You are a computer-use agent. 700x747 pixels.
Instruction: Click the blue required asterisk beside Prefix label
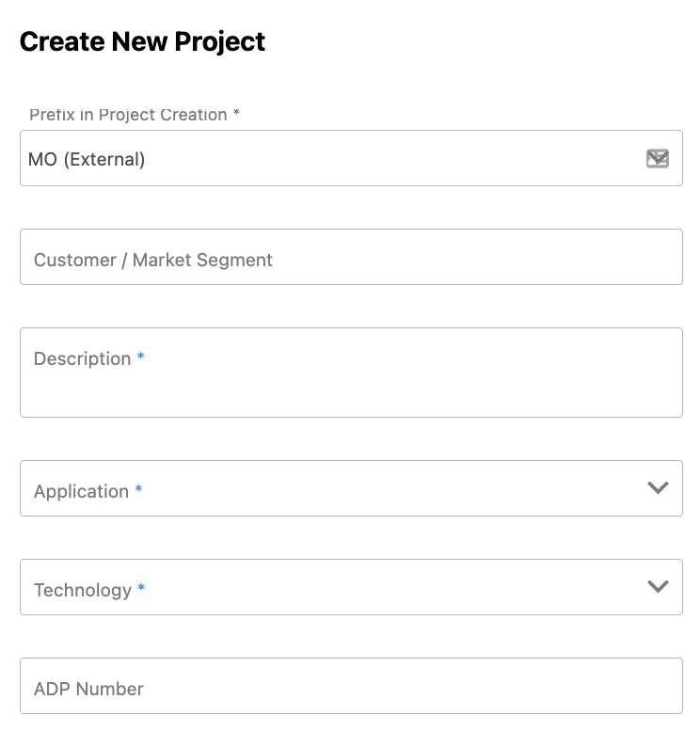coord(236,114)
